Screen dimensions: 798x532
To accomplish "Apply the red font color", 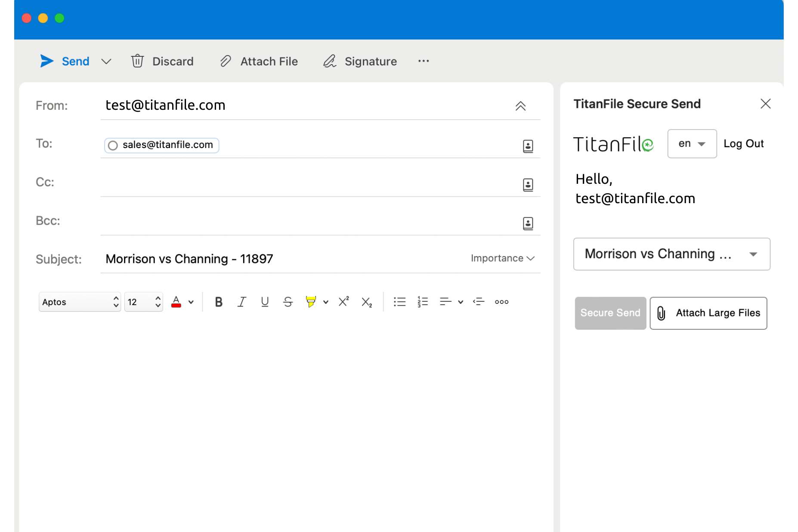I will click(176, 302).
